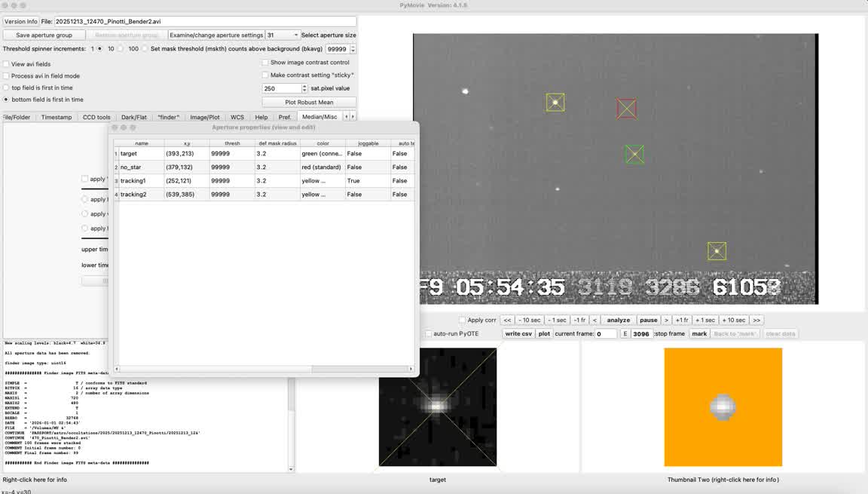Image resolution: width=868 pixels, height=494 pixels.
Task: Enable View avi fields checkbox
Action: point(6,64)
